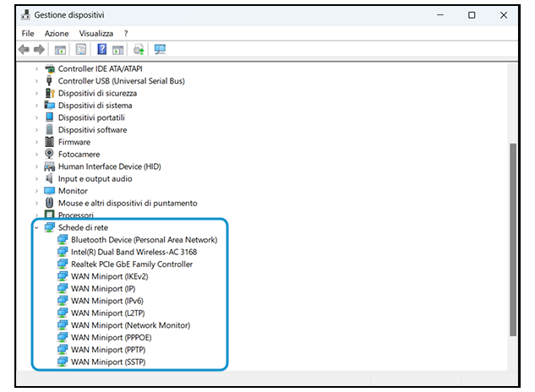Click the Dispositivi di sicurezza key icon
The width and height of the screenshot is (535, 392).
pos(50,93)
